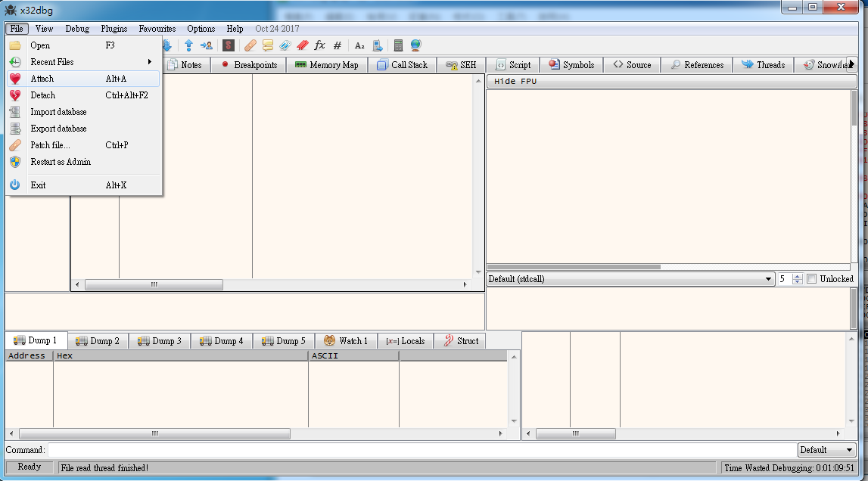Open the Default command type dropdown

(x=827, y=450)
